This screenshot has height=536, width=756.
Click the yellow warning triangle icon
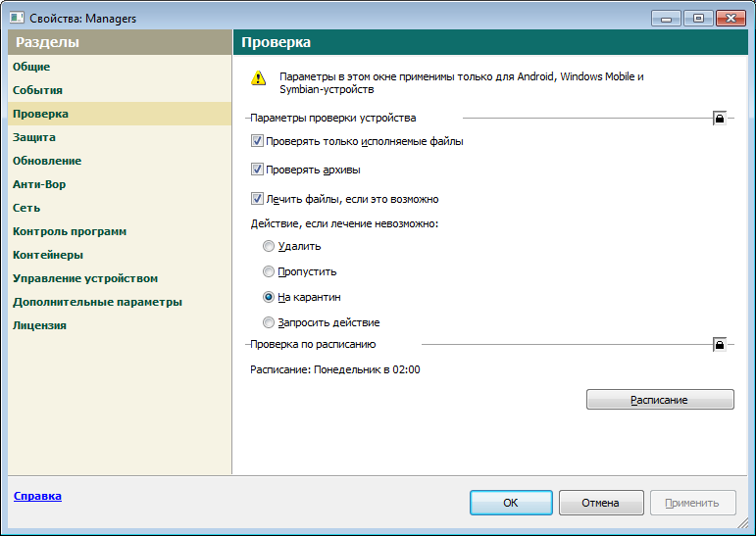(259, 77)
